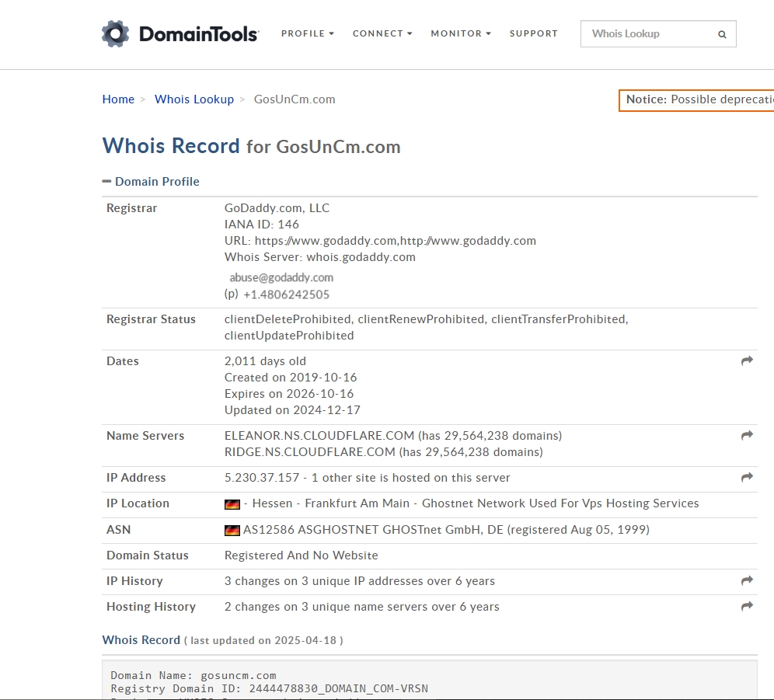Select the RIDGE.NS.CLOUDFLARE.COM name server
The height and width of the screenshot is (700, 774).
(x=310, y=451)
